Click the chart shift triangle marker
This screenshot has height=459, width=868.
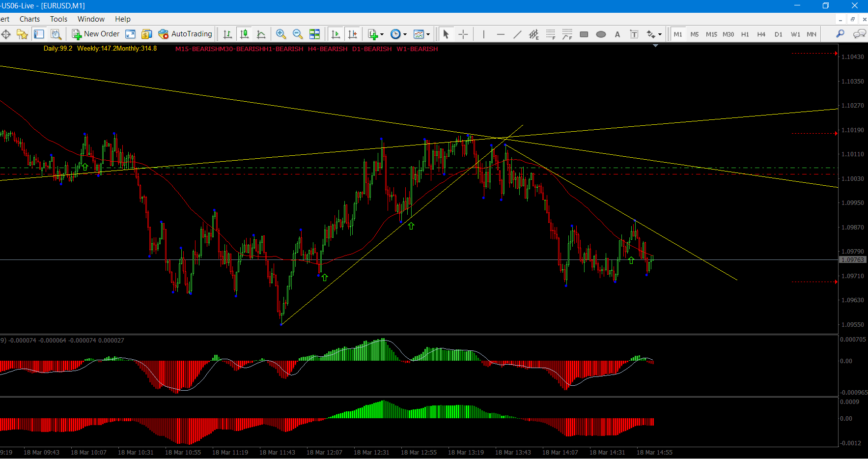[655, 46]
